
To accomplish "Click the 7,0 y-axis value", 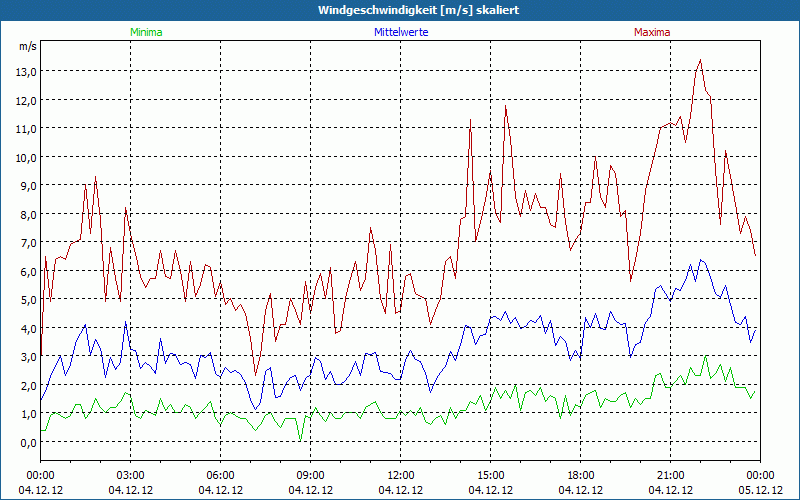I will [x=30, y=243].
